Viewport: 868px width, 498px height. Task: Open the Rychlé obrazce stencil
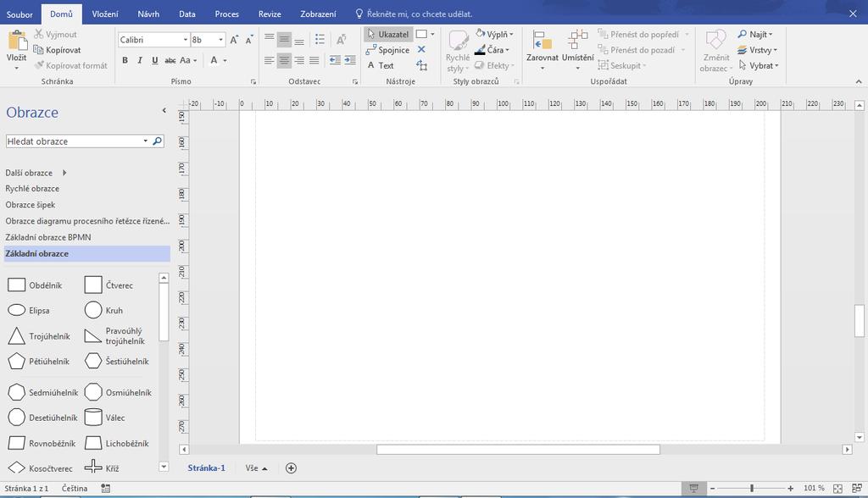(x=32, y=189)
